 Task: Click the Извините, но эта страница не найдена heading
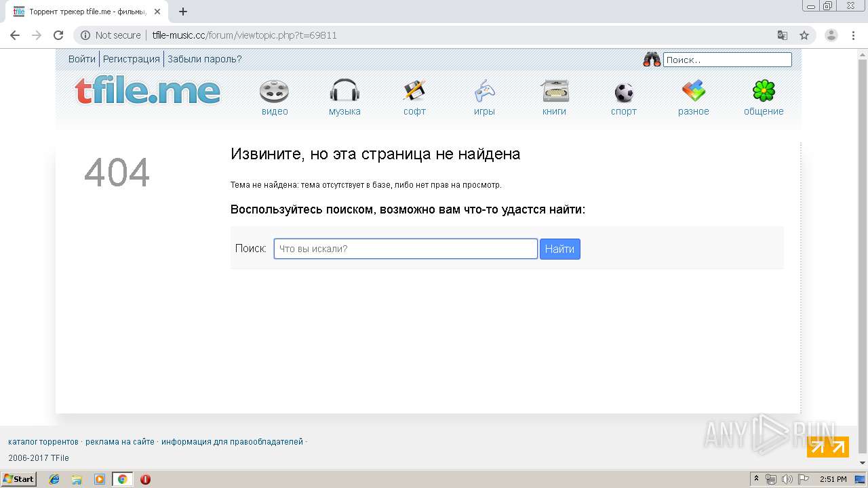tap(375, 154)
